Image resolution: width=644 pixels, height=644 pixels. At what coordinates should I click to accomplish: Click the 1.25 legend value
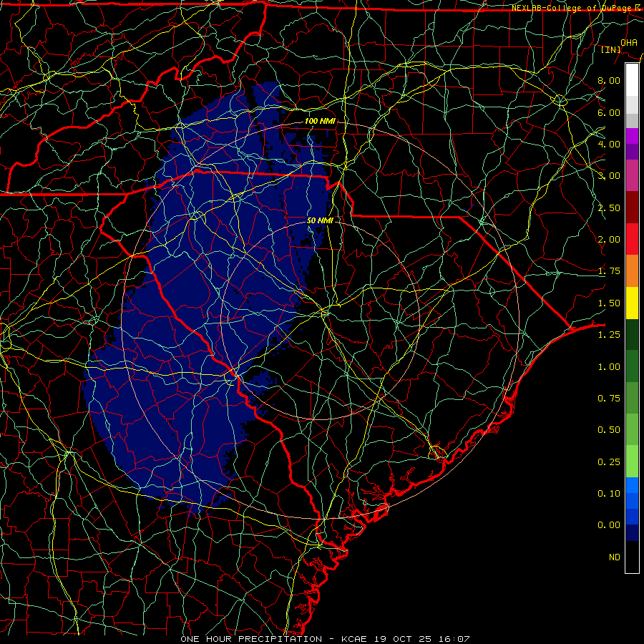pyautogui.click(x=609, y=334)
